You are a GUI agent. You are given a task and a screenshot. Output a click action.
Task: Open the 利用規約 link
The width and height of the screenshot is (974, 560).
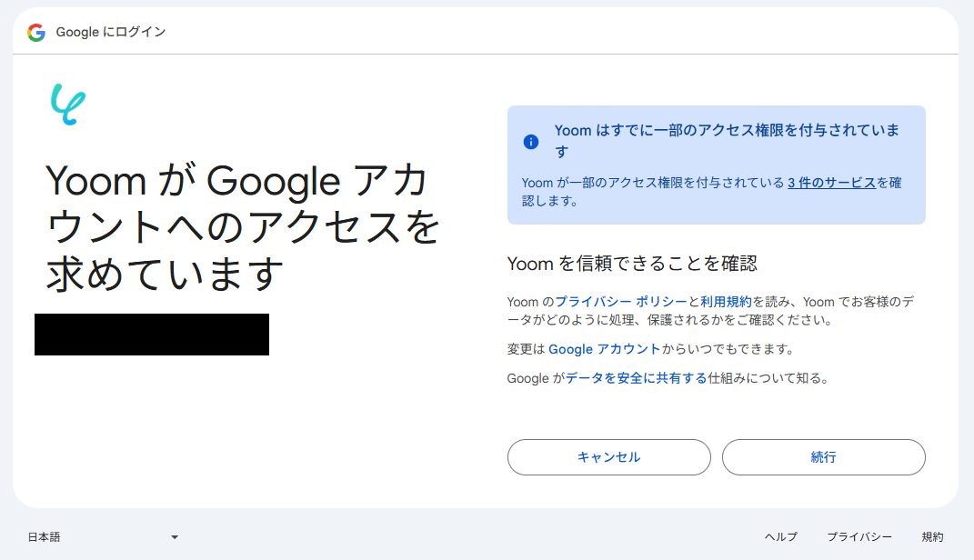[x=726, y=302]
